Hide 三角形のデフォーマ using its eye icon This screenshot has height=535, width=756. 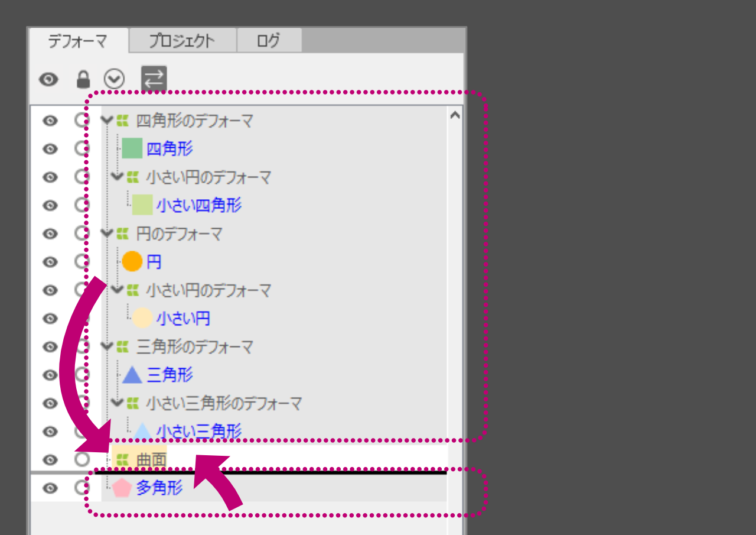coord(50,346)
